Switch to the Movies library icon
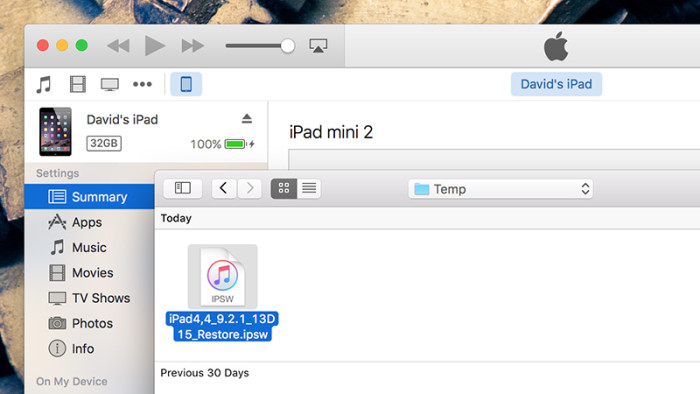This screenshot has width=700, height=394. point(77,84)
